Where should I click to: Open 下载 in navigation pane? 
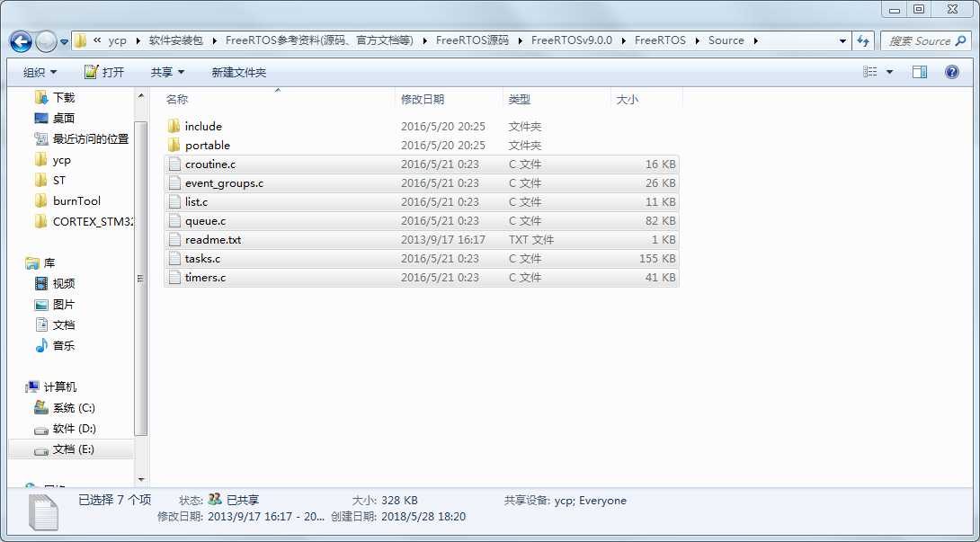(x=63, y=97)
